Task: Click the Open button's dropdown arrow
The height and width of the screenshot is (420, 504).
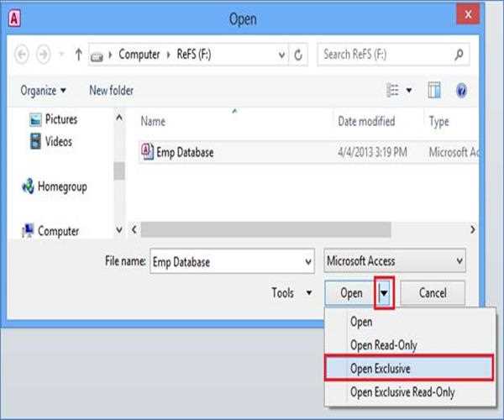Action: [384, 293]
